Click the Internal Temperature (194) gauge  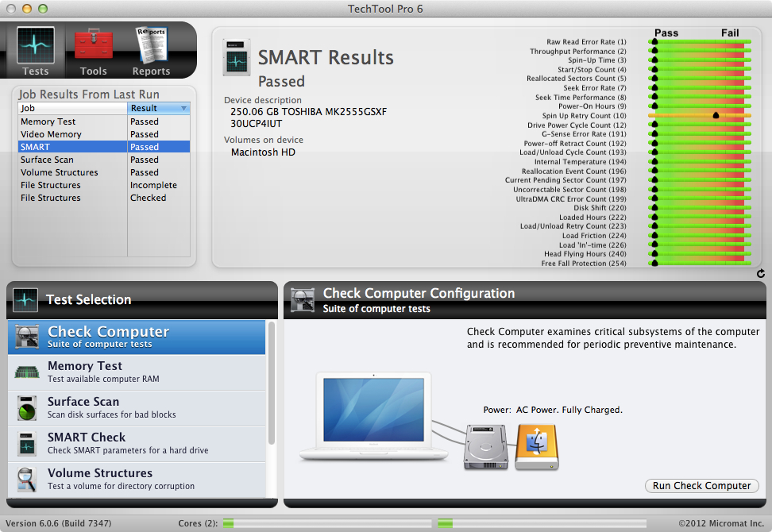point(699,161)
